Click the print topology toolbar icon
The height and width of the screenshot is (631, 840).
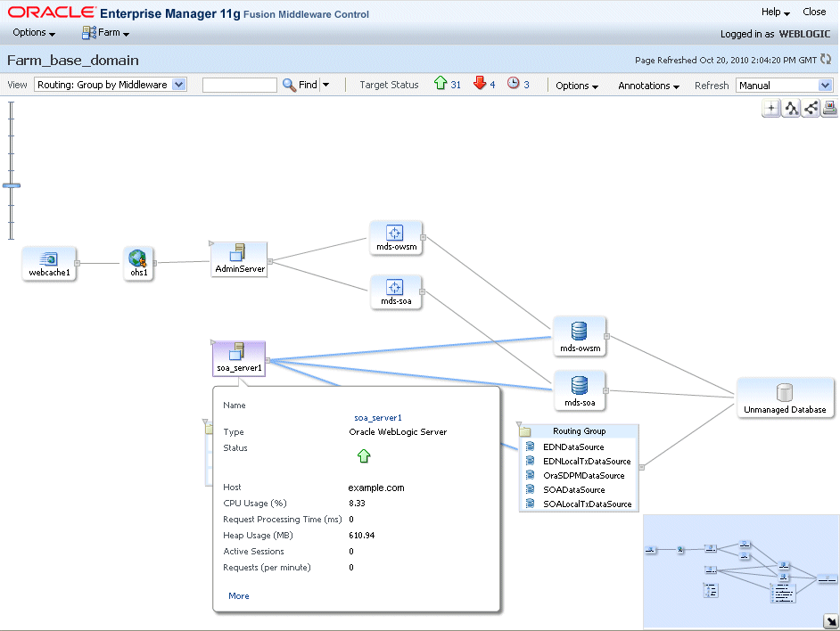point(830,108)
